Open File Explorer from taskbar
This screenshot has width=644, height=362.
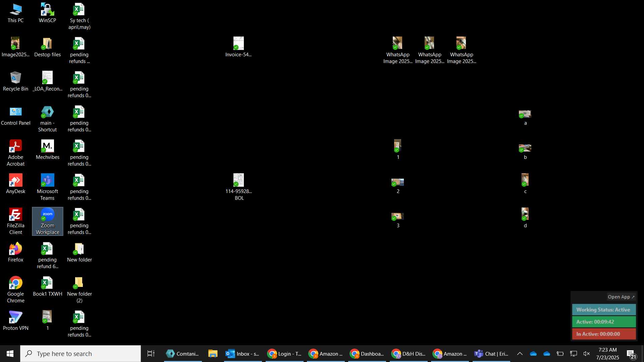coord(213,354)
